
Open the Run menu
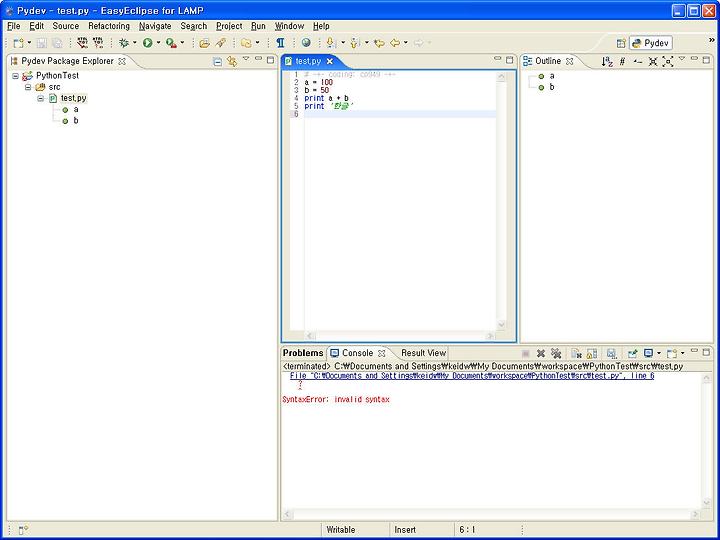click(259, 26)
